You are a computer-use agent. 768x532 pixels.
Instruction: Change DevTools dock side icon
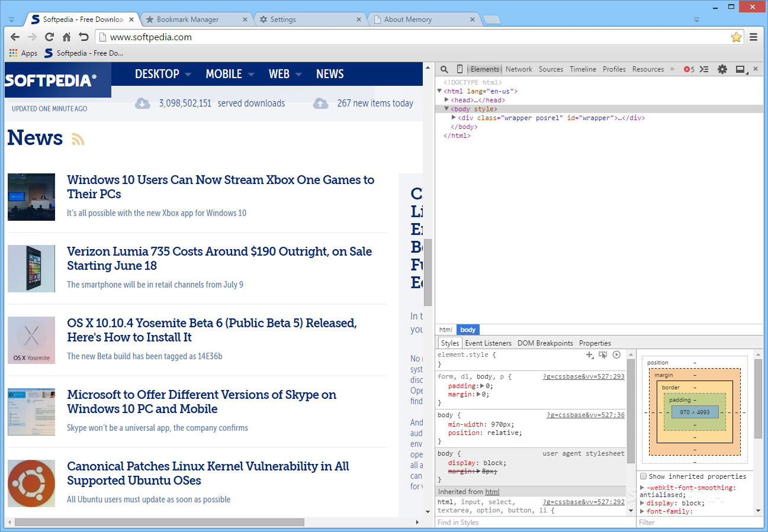click(740, 69)
